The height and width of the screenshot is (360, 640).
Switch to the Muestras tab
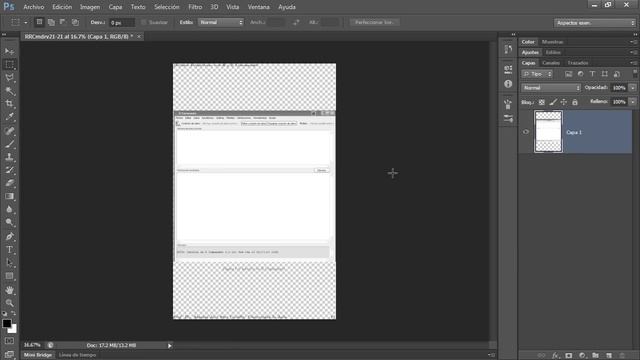(x=552, y=42)
